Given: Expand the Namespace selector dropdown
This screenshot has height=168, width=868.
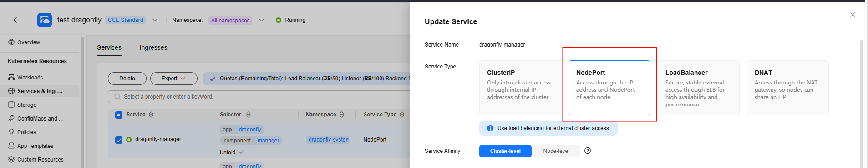Looking at the screenshot, I should [261, 20].
